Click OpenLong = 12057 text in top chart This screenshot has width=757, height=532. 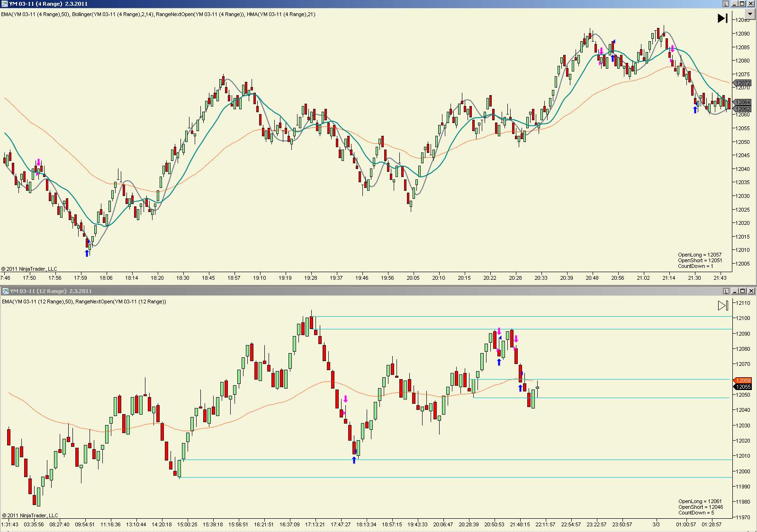click(700, 255)
